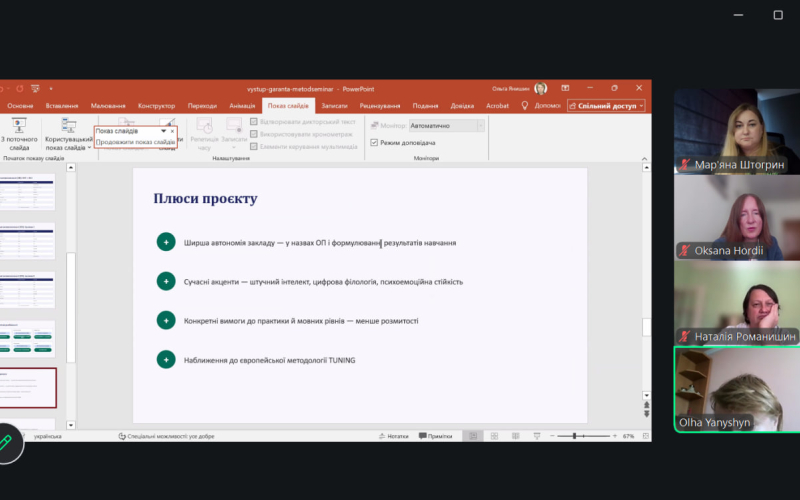The width and height of the screenshot is (800, 500).
Task: Toggle 'Відтворювати дикторський текст' checkbox
Action: [254, 121]
